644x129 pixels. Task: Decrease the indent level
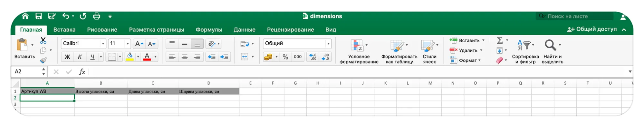[x=212, y=57]
